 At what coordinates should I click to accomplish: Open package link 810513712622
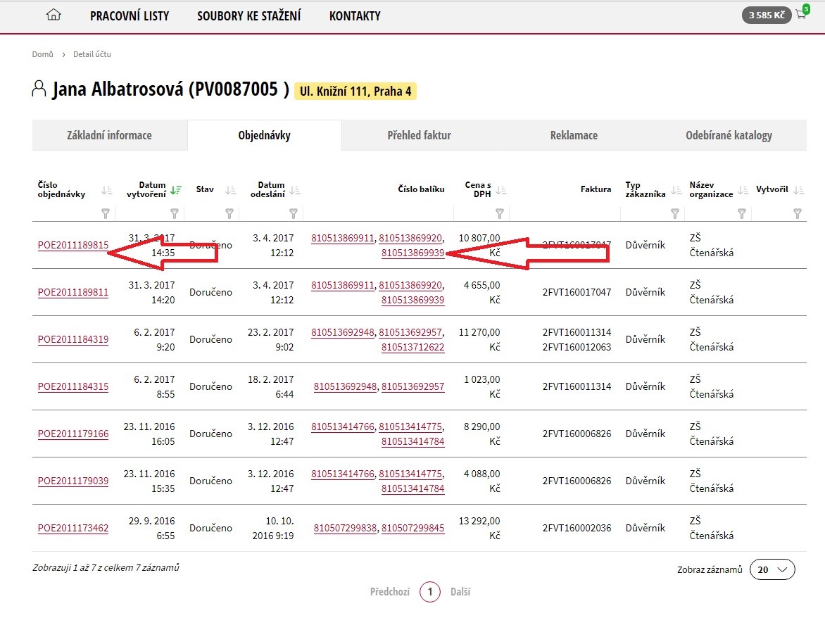[412, 347]
